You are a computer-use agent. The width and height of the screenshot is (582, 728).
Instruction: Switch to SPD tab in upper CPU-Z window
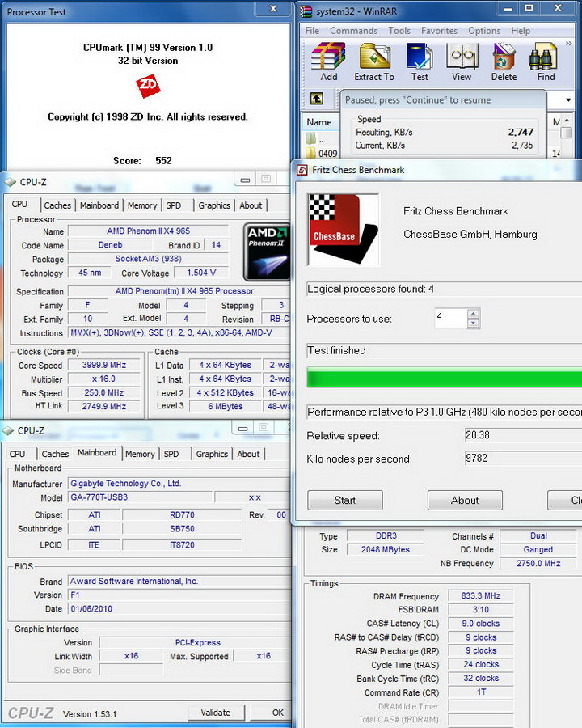(x=174, y=205)
